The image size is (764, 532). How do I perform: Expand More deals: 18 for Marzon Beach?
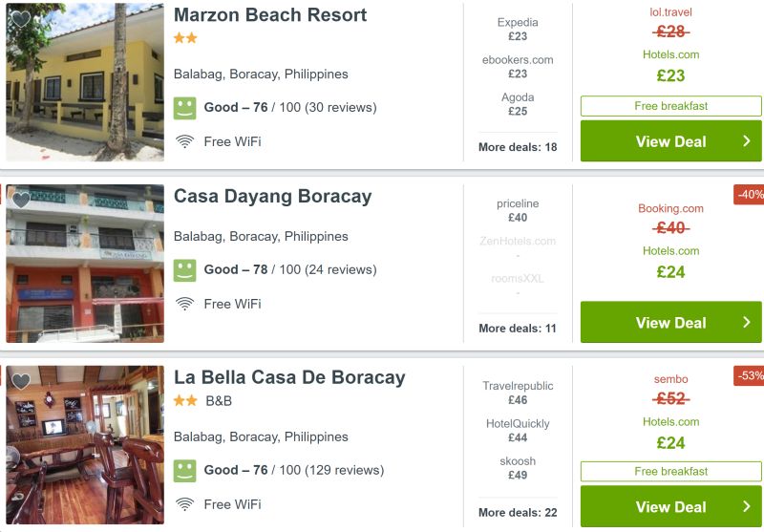pos(518,147)
